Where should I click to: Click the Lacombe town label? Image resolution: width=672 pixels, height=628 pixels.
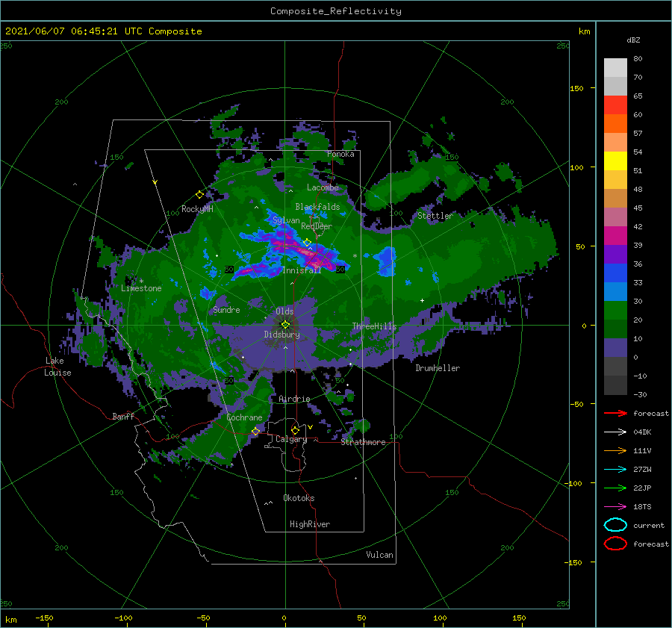point(323,187)
